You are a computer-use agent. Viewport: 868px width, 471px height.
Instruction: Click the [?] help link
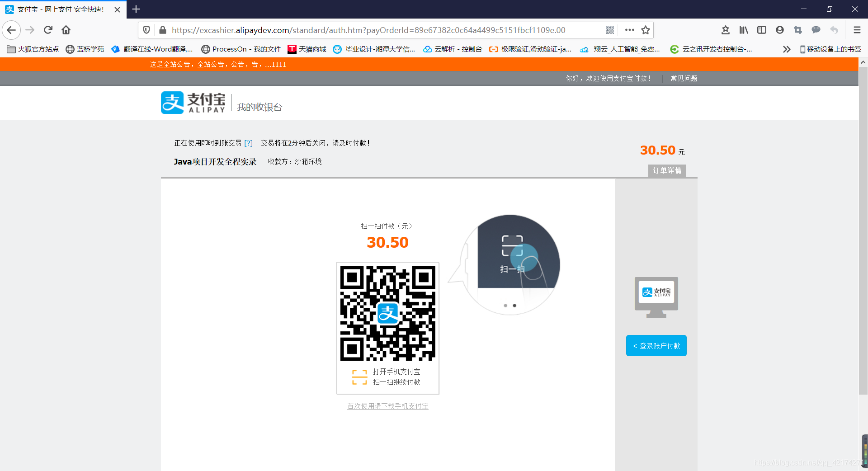248,143
